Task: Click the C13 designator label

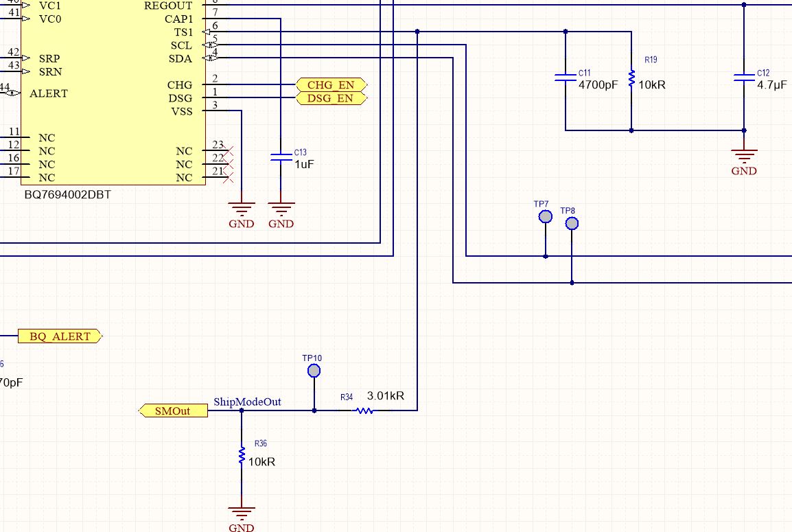Action: click(x=301, y=152)
